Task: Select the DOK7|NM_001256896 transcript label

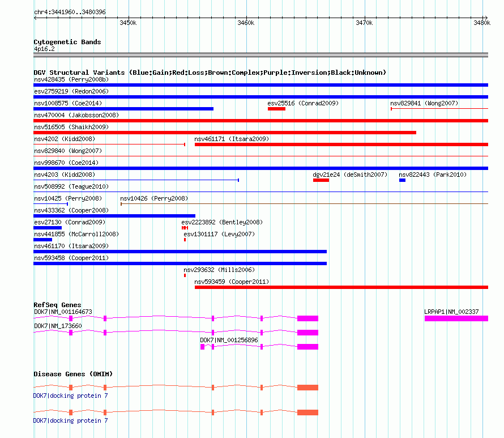Action: coord(229,340)
